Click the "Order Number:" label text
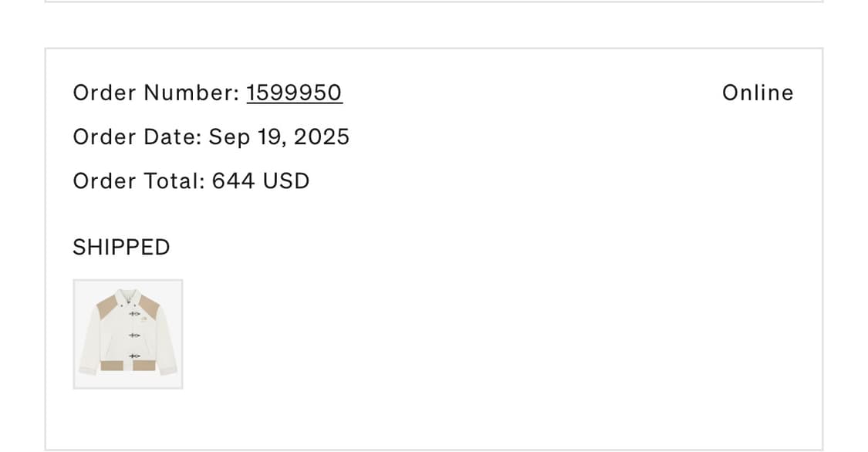 click(156, 93)
